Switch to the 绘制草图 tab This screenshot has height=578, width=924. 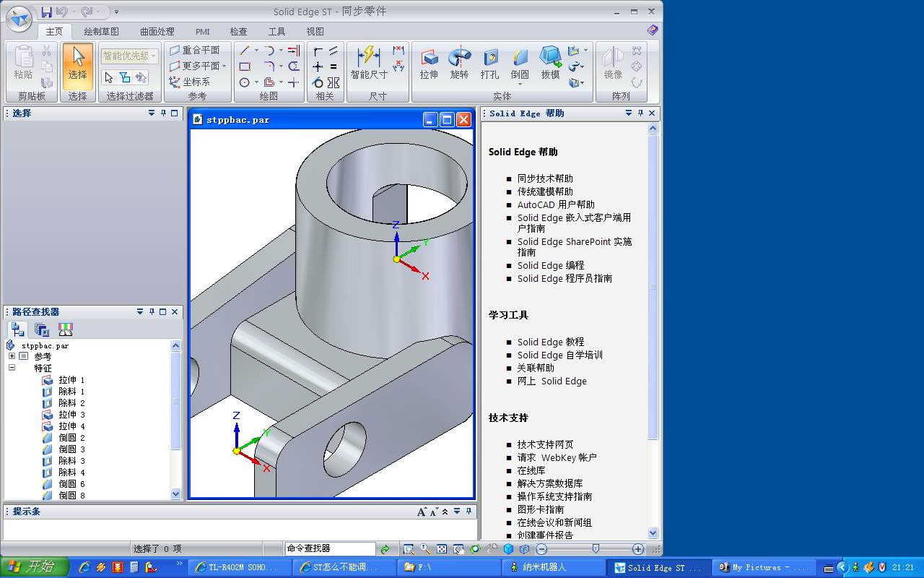[102, 32]
